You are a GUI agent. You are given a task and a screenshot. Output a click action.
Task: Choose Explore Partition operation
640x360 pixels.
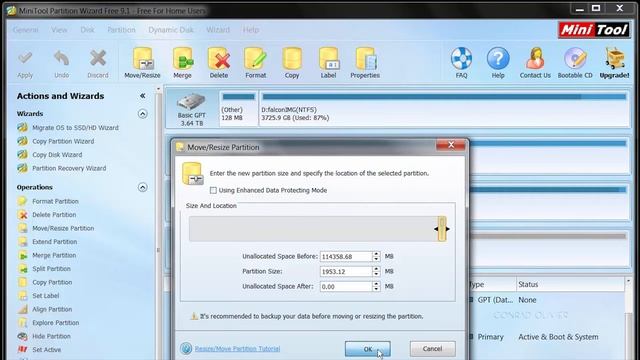(56, 322)
